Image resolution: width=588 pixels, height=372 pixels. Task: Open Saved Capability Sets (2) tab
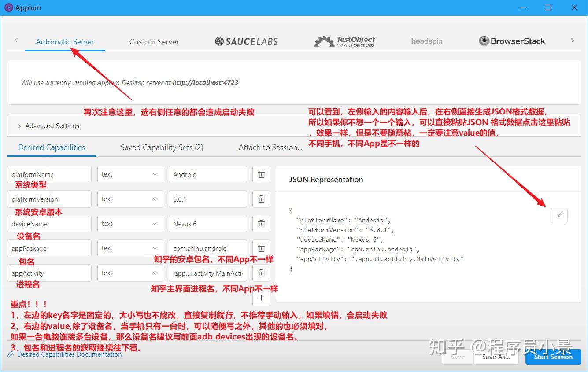[x=162, y=147]
